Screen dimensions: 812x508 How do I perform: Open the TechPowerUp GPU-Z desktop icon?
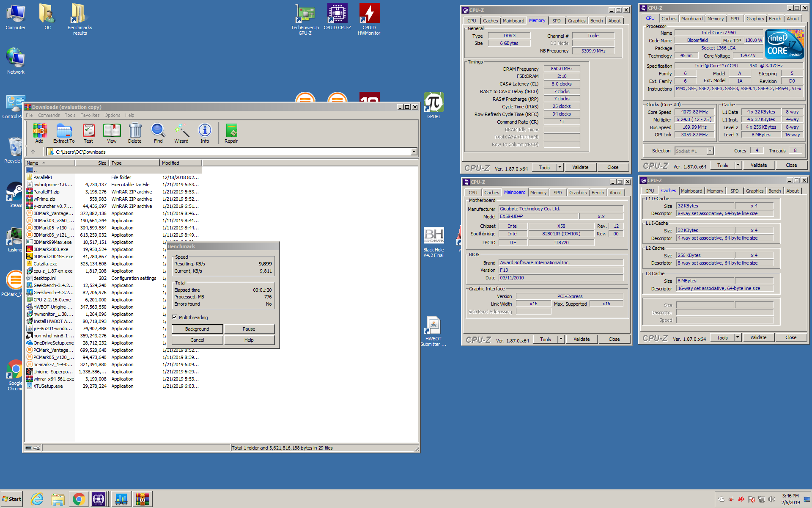[x=305, y=19]
